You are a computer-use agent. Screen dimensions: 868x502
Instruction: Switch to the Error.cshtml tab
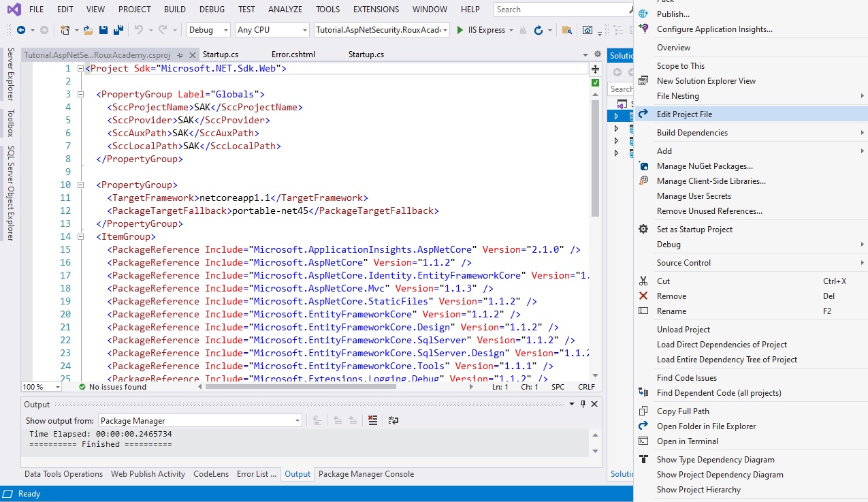coord(293,54)
